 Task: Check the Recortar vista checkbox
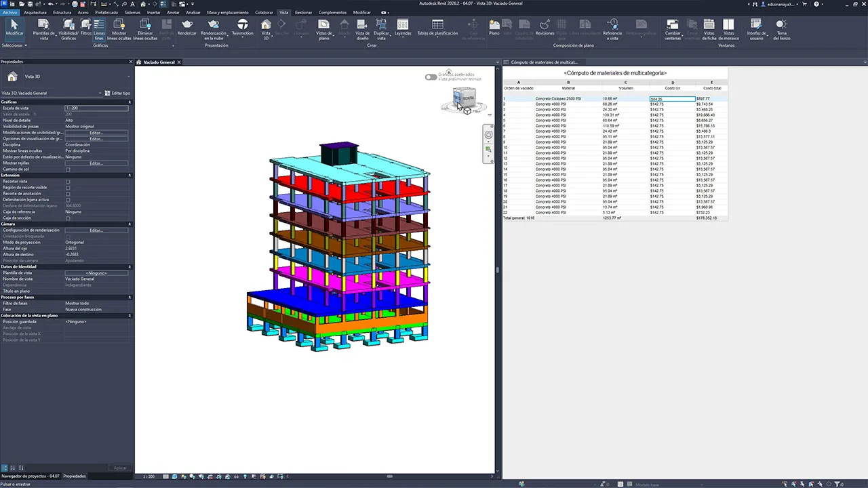68,182
